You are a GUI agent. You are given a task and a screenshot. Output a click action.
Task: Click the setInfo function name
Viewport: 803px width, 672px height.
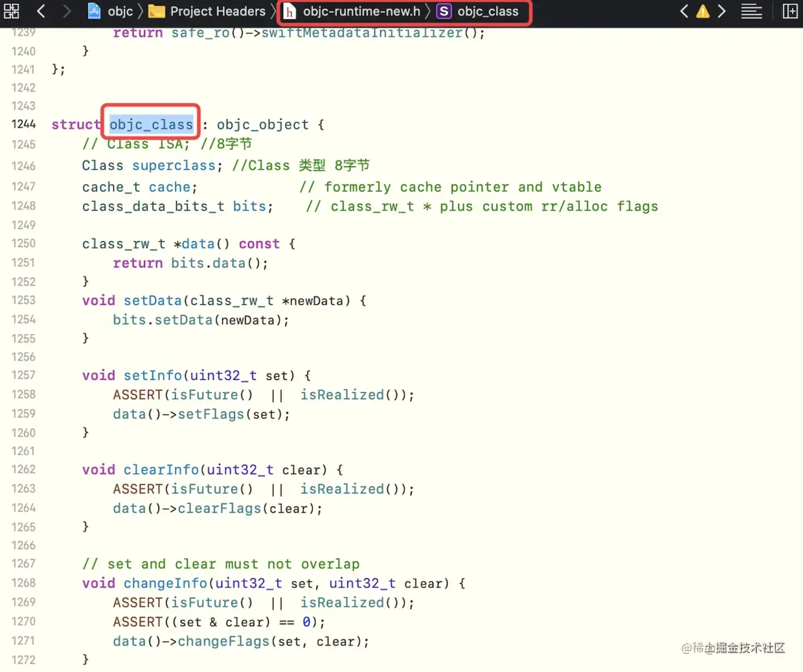click(x=153, y=376)
